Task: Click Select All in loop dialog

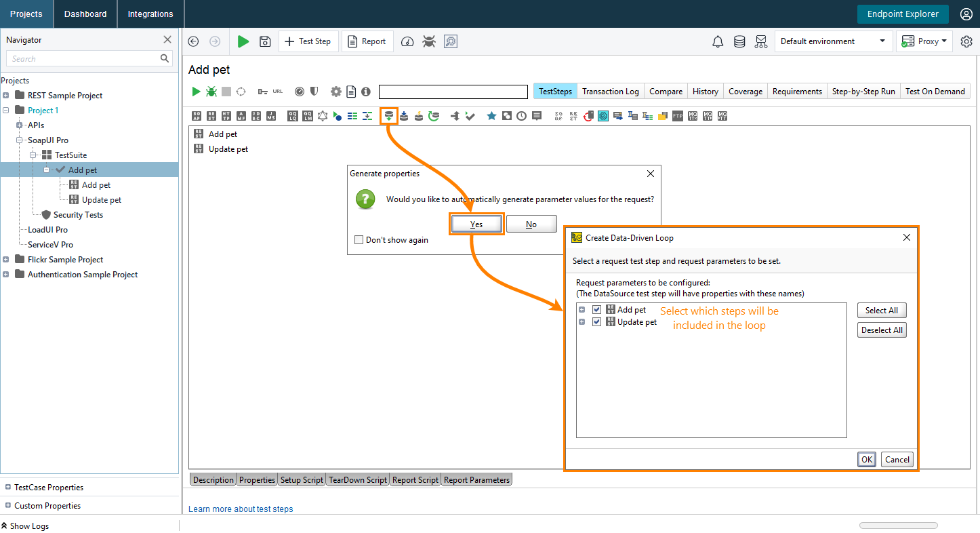Action: (882, 311)
